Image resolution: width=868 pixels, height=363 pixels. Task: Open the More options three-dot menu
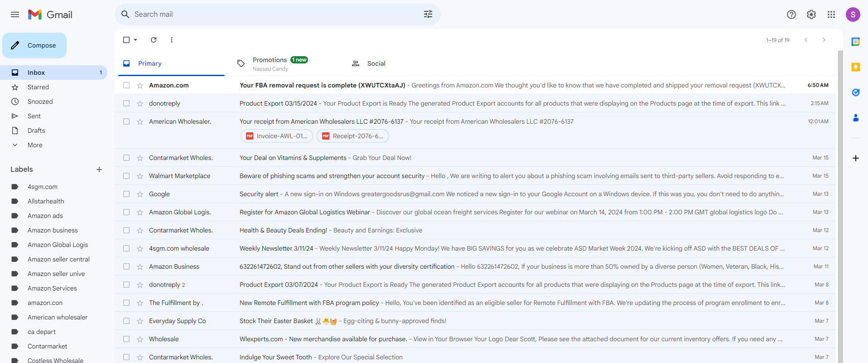[172, 40]
